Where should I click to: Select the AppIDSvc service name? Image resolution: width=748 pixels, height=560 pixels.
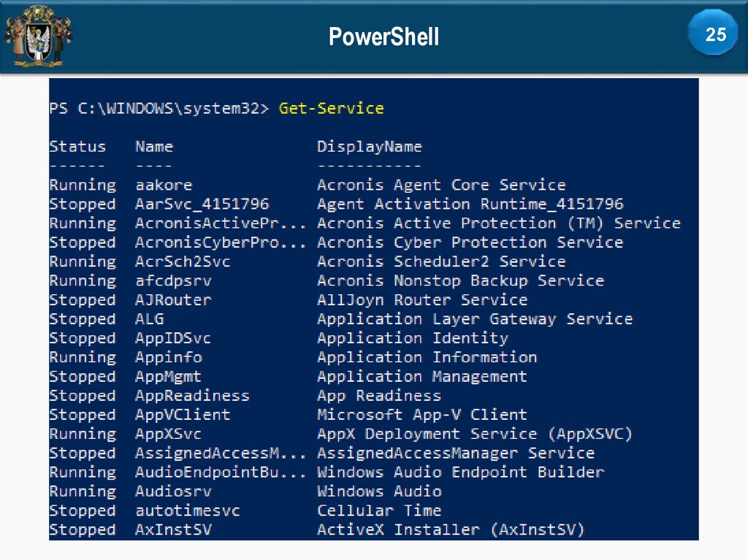(x=173, y=338)
